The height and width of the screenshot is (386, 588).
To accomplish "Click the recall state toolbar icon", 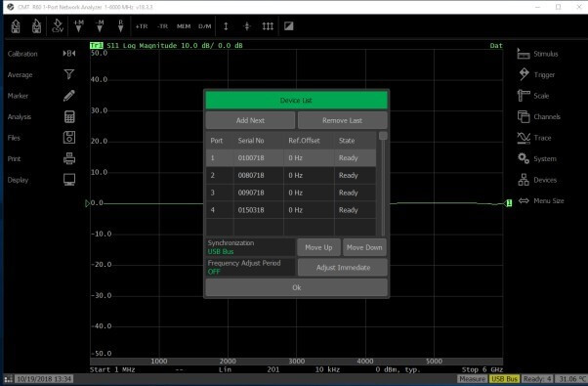I will point(16,26).
